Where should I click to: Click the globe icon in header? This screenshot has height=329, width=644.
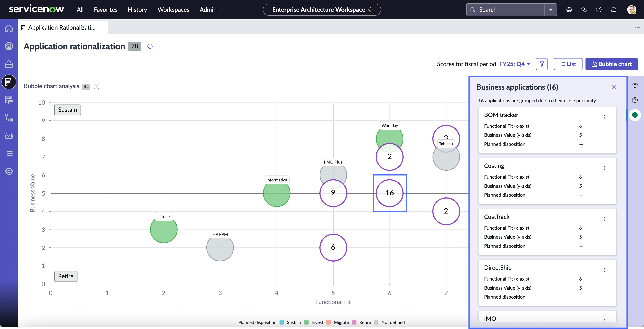pyautogui.click(x=569, y=10)
